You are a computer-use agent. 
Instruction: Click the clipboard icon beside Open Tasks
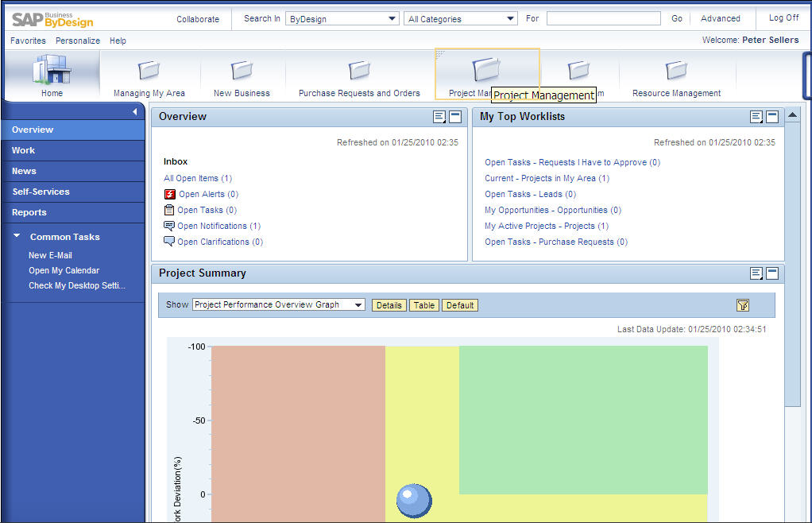point(168,210)
